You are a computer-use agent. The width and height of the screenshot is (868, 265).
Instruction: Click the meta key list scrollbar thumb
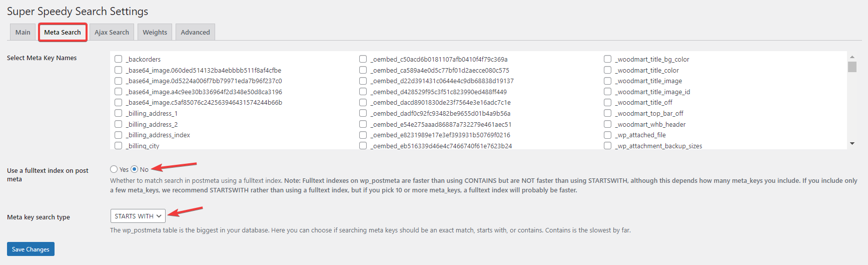(852, 67)
